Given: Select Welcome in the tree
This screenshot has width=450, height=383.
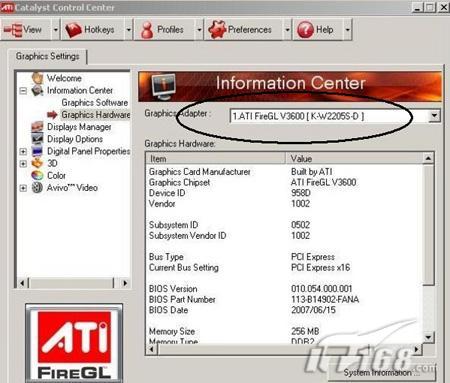Looking at the screenshot, I should click(64, 78).
